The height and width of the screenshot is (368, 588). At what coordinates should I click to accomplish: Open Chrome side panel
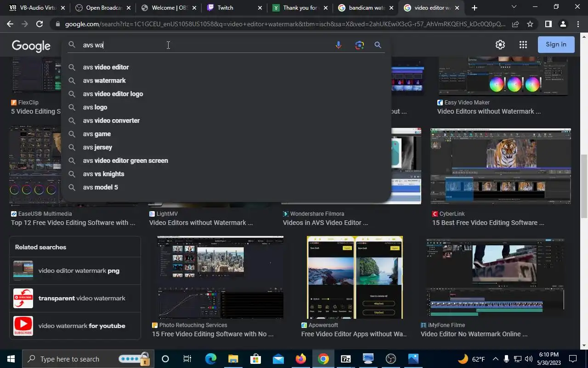click(x=548, y=24)
